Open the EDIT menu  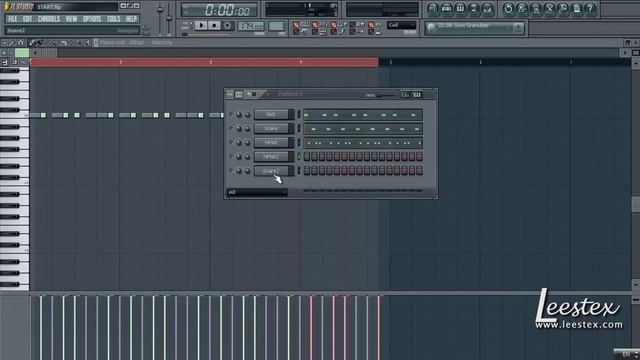(27, 19)
